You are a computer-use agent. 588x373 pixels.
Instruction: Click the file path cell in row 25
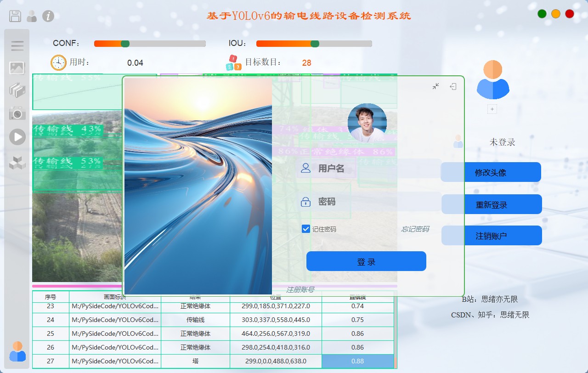(115, 333)
